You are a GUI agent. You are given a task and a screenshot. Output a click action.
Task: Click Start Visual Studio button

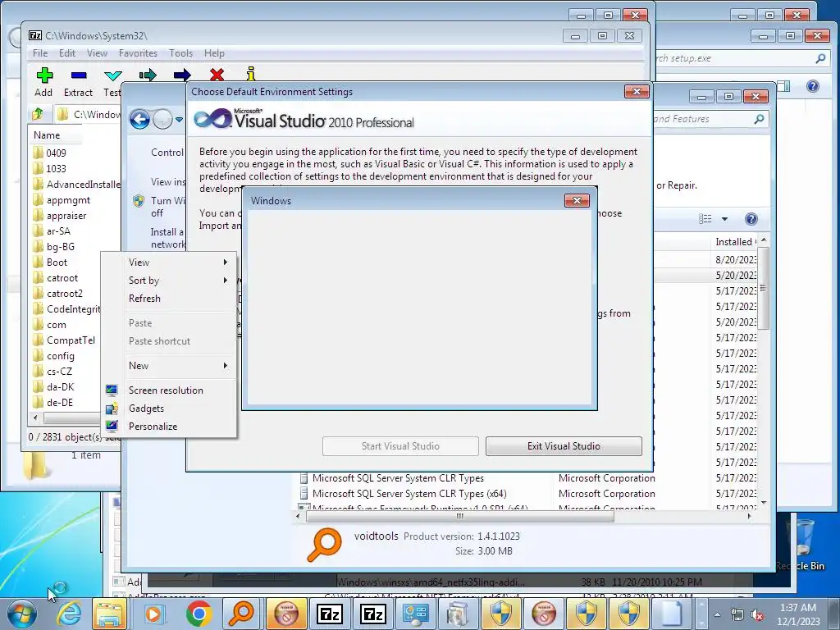(x=400, y=445)
